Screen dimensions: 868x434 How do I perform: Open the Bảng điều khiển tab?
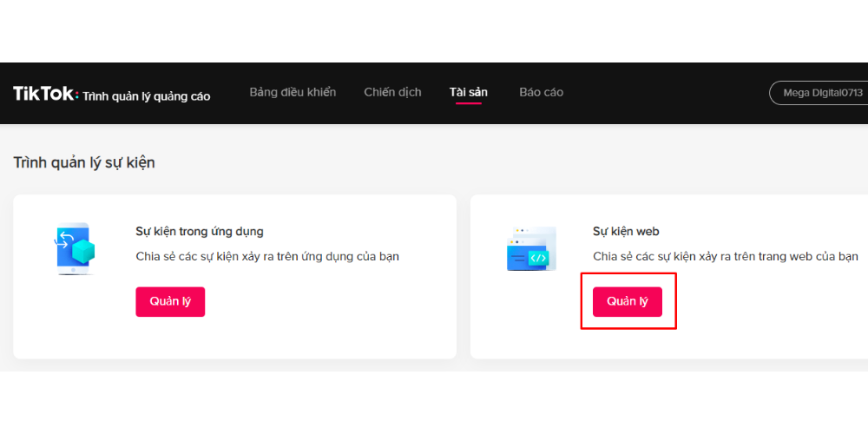[x=293, y=93]
